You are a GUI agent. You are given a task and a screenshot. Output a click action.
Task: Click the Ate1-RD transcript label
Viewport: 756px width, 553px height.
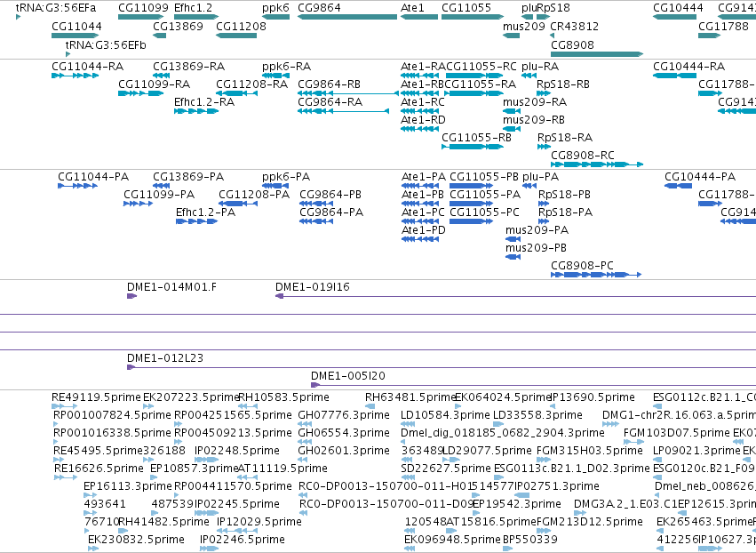(x=423, y=120)
